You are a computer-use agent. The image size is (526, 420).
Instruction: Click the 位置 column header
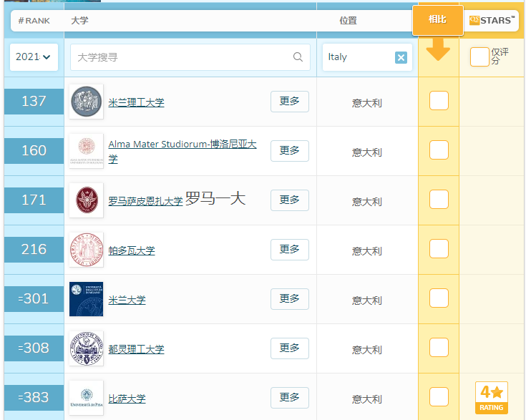click(x=348, y=21)
